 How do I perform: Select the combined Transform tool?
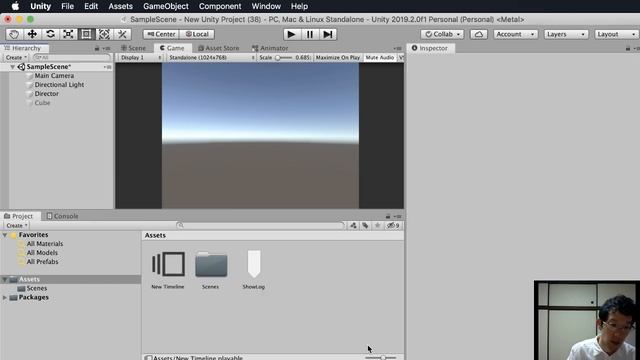pyautogui.click(x=104, y=34)
